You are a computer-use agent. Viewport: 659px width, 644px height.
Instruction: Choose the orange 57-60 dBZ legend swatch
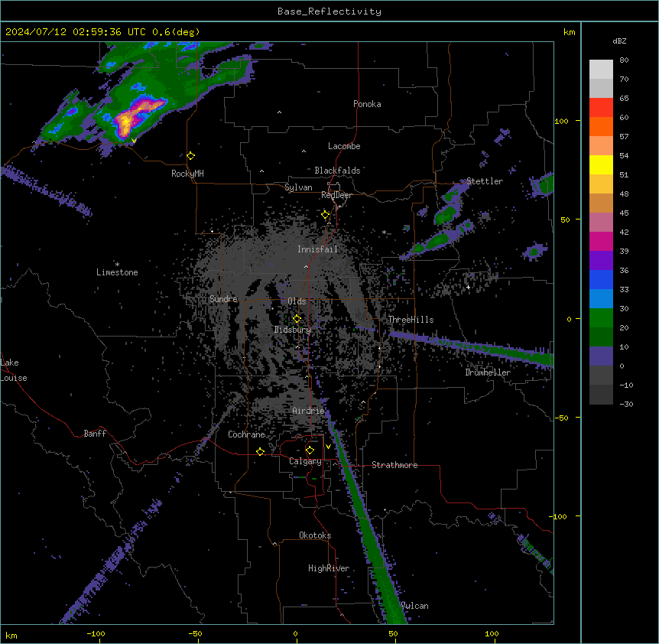pos(601,126)
